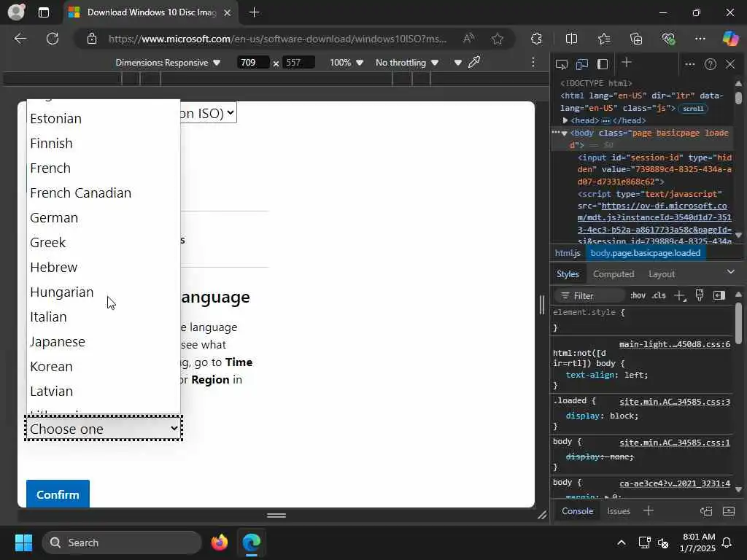Toggle the computed styles sidebar icon
The image size is (747, 560).
[x=719, y=296]
